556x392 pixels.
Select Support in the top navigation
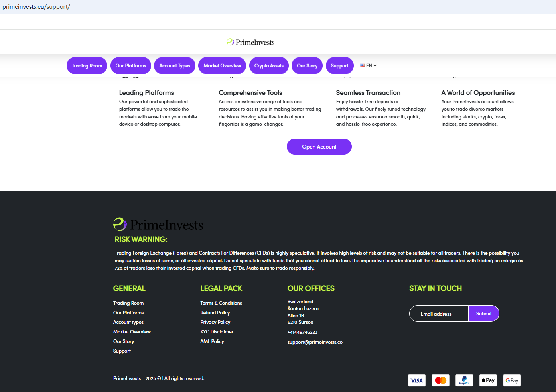pos(340,66)
